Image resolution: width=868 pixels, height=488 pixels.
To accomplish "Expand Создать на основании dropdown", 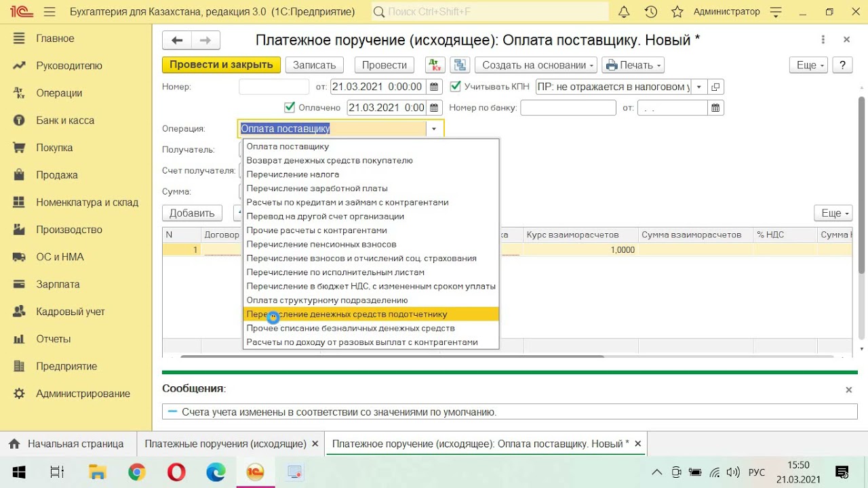I will (x=536, y=65).
